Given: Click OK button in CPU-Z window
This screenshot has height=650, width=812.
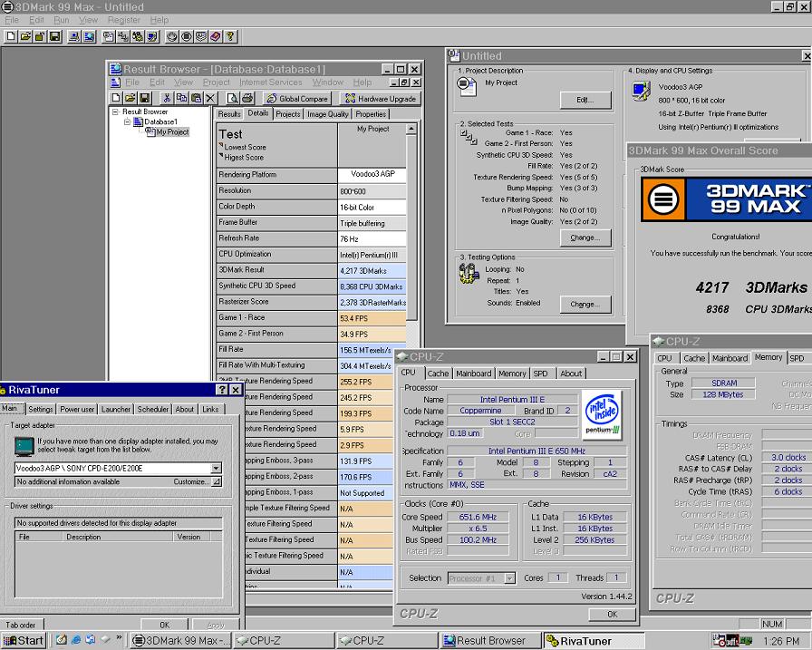Looking at the screenshot, I should coord(612,615).
